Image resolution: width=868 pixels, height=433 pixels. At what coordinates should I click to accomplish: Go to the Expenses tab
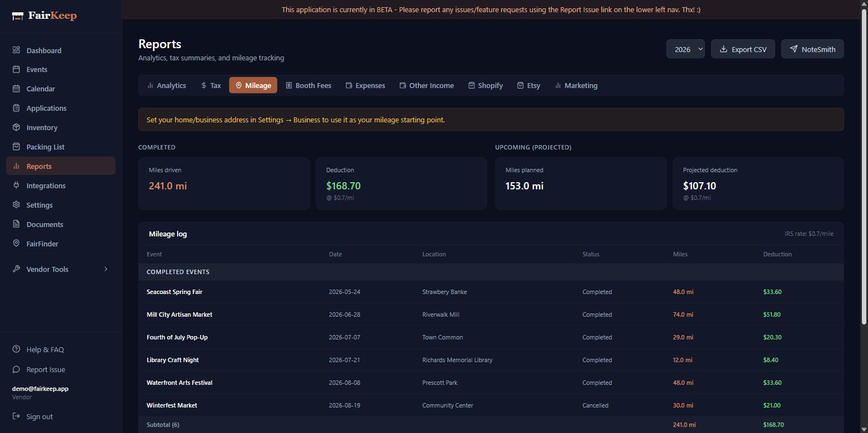[x=365, y=85]
